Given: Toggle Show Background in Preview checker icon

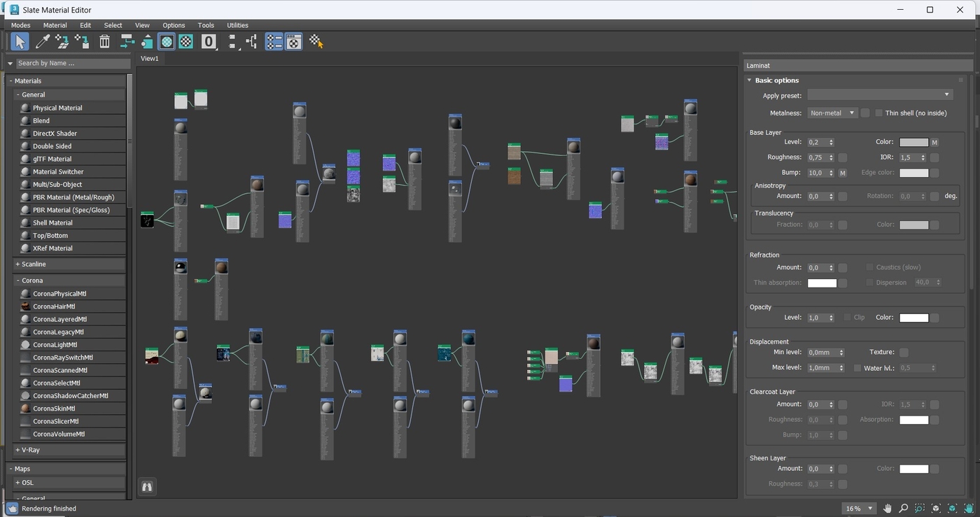Looking at the screenshot, I should 185,42.
